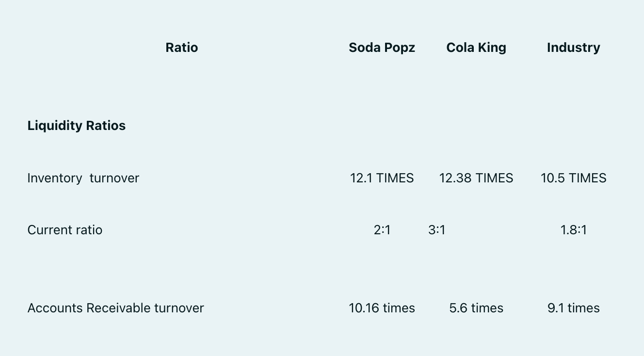Click the word Receivable in last row
This screenshot has width=644, height=356.
click(x=118, y=308)
